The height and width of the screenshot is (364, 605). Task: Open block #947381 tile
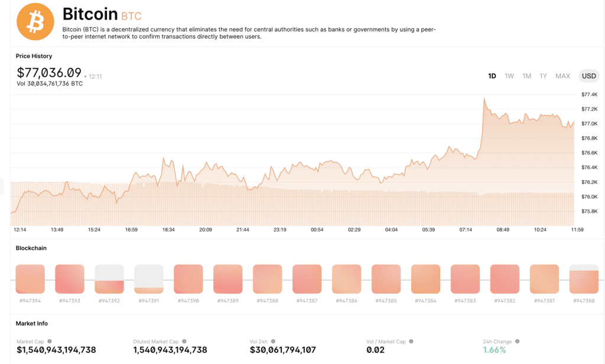(x=544, y=279)
